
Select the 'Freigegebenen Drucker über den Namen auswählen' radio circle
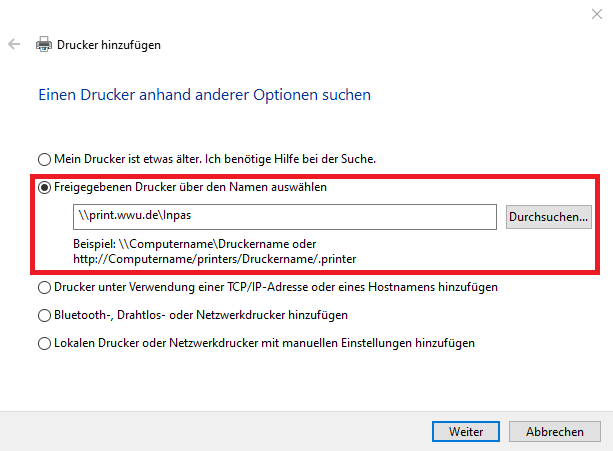tap(44, 188)
